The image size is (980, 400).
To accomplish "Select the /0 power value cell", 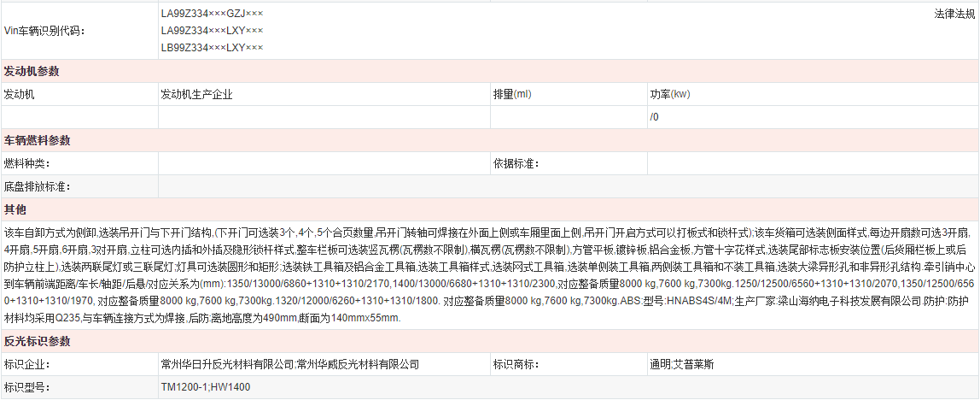I will 655,117.
